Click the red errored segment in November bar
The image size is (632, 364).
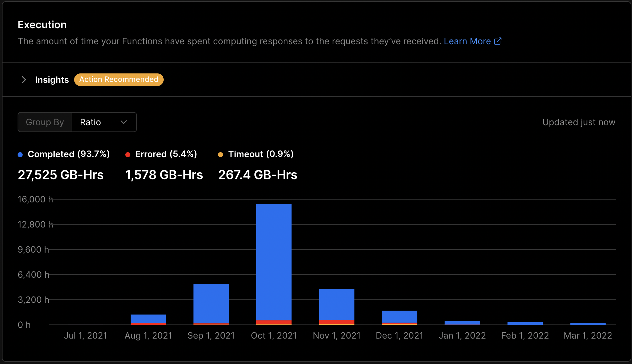click(x=337, y=322)
